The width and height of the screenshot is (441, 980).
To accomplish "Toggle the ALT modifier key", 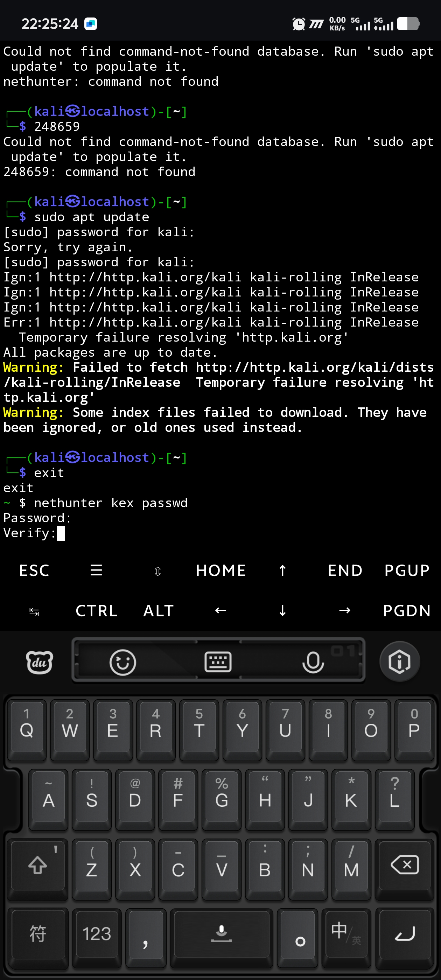I will (x=159, y=611).
